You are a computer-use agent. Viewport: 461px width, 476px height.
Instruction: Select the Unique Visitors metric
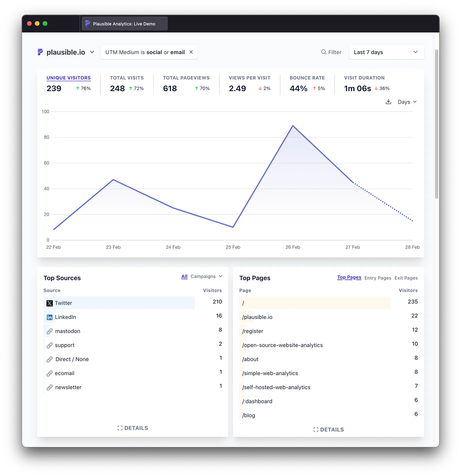[x=69, y=84]
